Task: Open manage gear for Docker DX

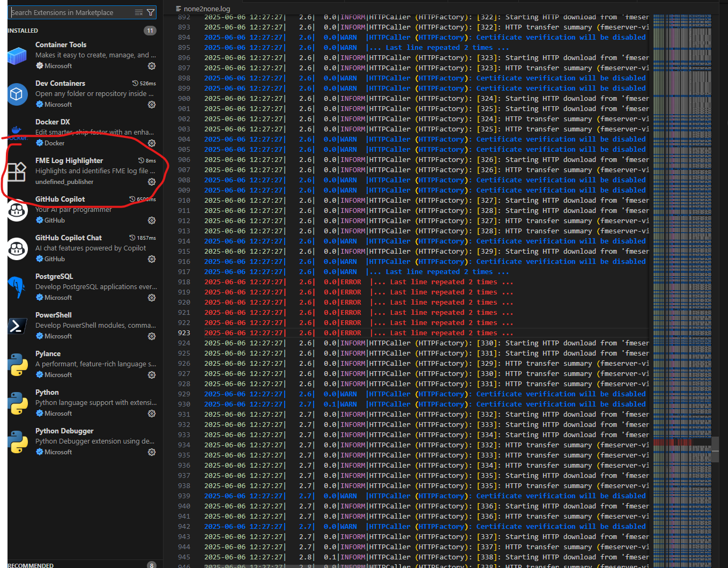Action: (152, 143)
